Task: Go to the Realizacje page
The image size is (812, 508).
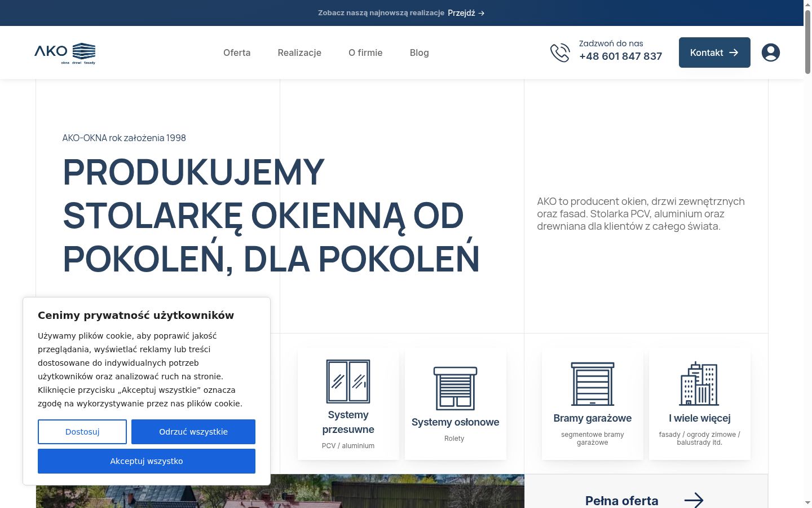Action: coord(299,52)
